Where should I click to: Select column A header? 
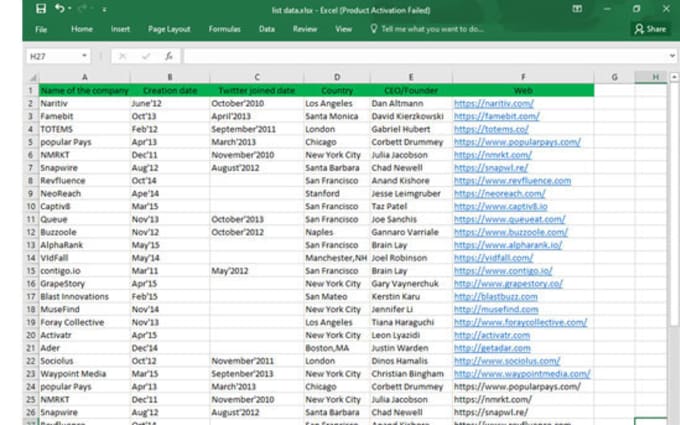85,77
